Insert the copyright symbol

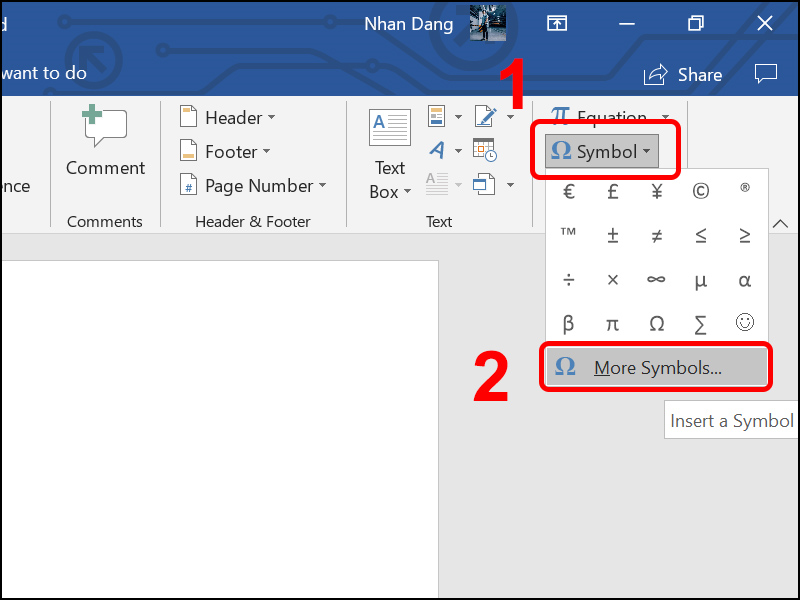700,192
